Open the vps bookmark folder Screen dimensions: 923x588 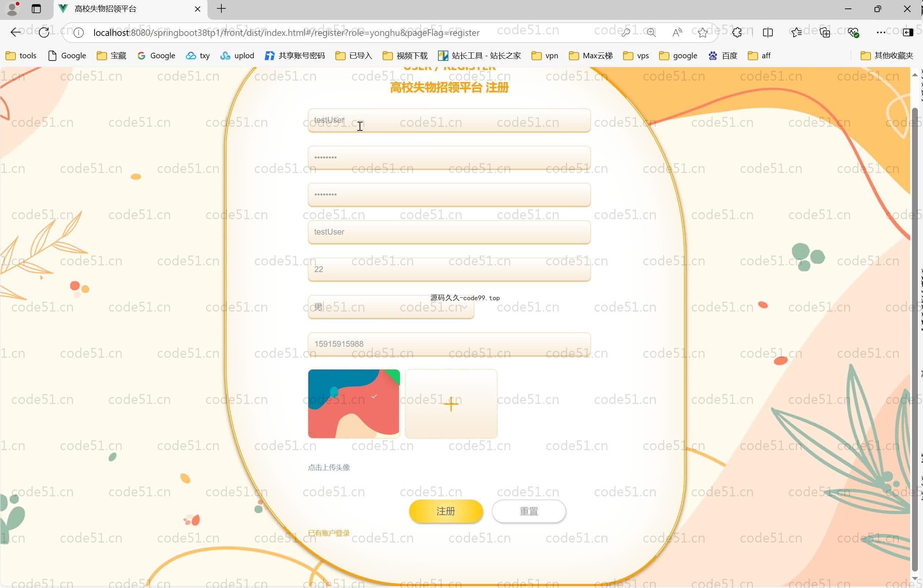pyautogui.click(x=636, y=56)
